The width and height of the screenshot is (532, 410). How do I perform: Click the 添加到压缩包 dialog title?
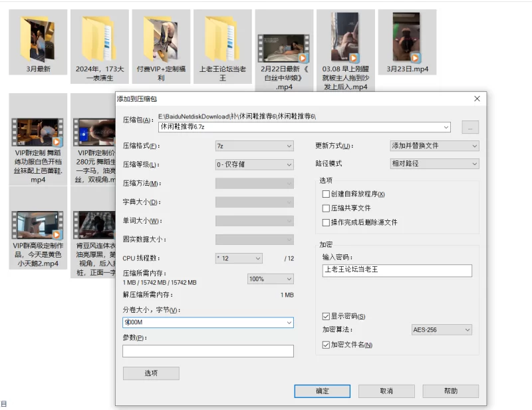click(137, 99)
